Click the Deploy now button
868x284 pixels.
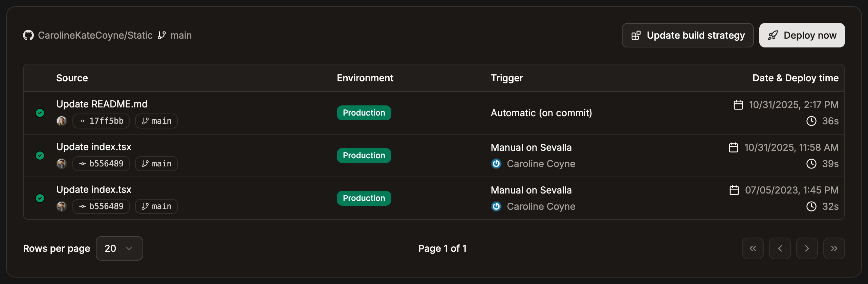[x=802, y=35]
